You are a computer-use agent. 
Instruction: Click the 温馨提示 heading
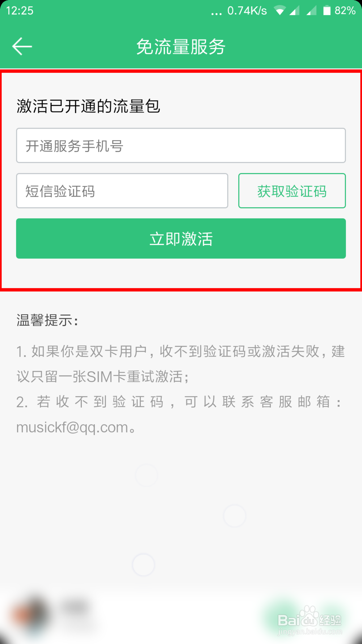[x=47, y=320]
